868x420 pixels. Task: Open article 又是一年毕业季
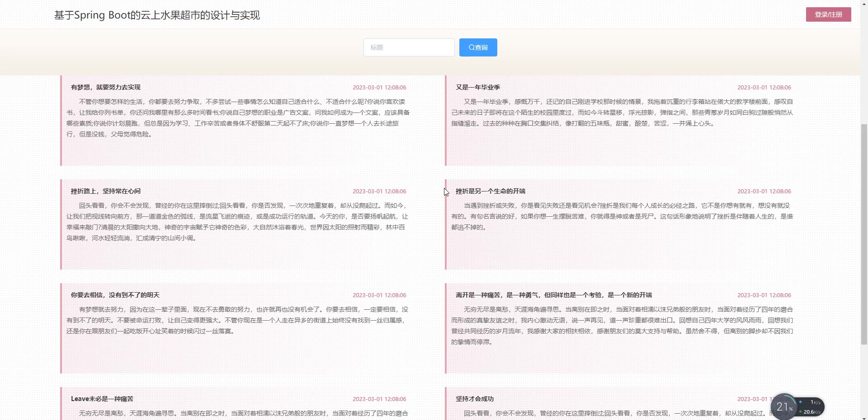pos(478,87)
